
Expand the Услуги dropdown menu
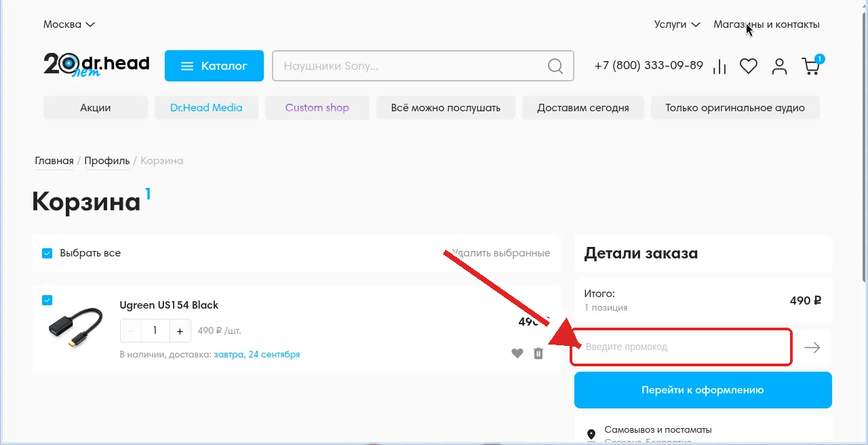(x=677, y=24)
